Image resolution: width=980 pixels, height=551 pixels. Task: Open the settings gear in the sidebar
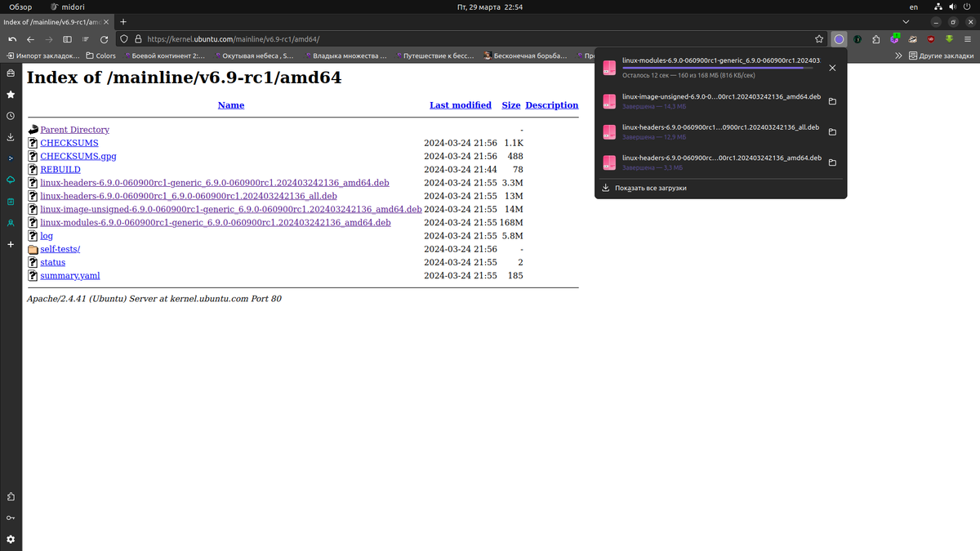11,540
